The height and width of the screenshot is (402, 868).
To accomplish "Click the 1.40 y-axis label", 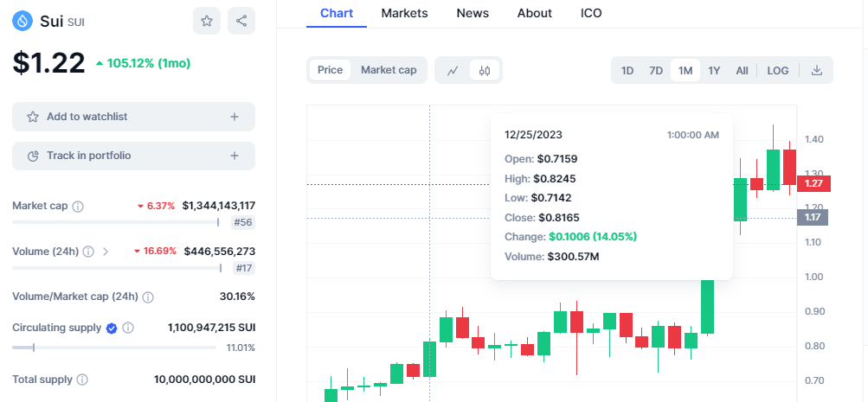I will tap(814, 139).
